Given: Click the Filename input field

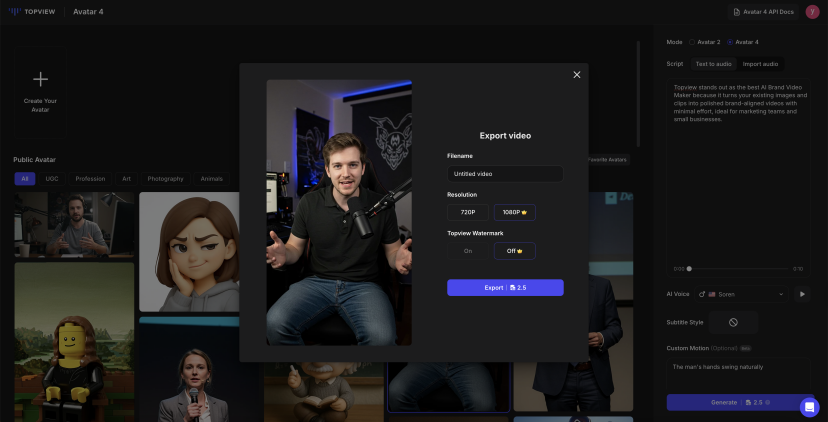Looking at the screenshot, I should (x=505, y=174).
